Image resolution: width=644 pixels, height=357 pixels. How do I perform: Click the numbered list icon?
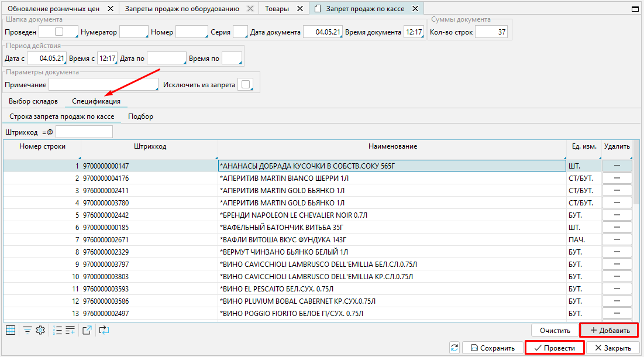point(57,330)
